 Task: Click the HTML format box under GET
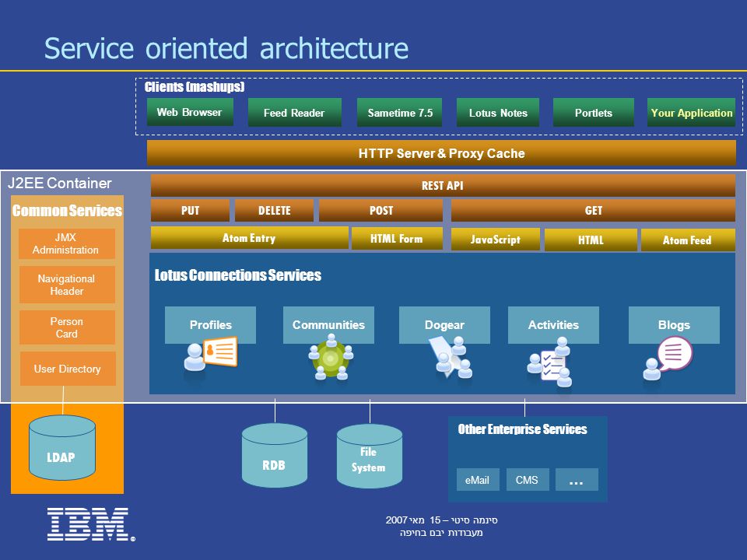(x=591, y=240)
